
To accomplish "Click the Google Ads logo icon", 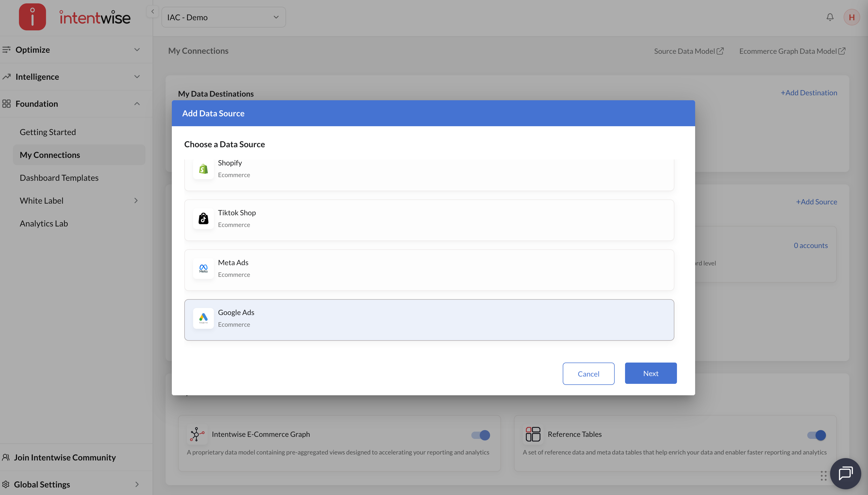I will 203,318.
